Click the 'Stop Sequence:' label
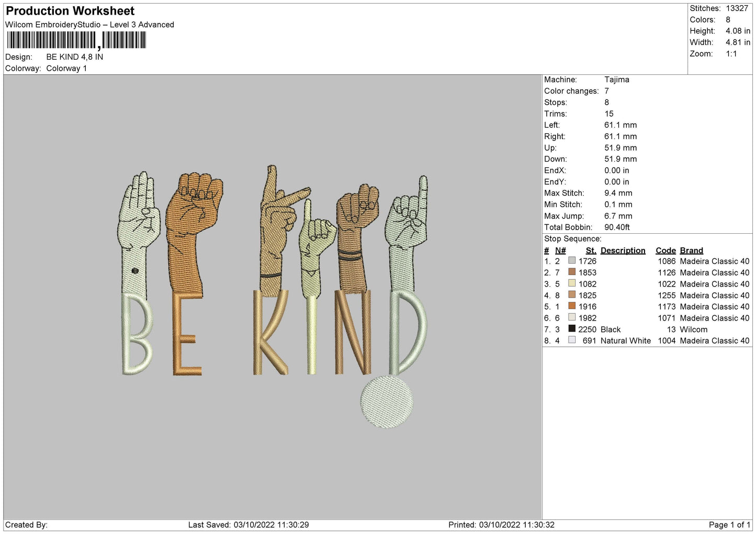Viewport: 756px width, 534px height. pos(572,239)
